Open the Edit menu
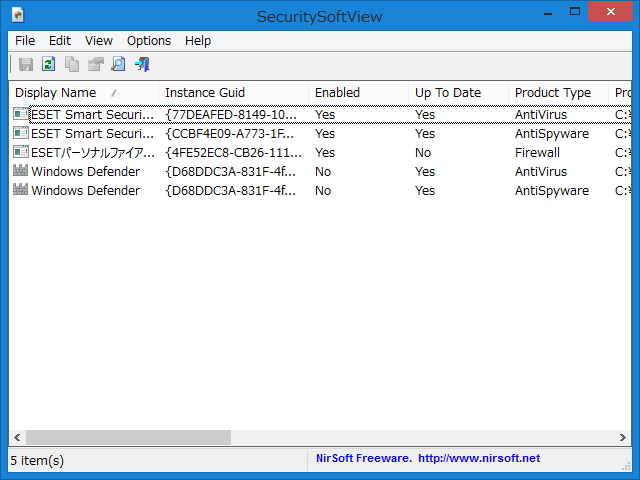Image resolution: width=640 pixels, height=480 pixels. pos(60,41)
